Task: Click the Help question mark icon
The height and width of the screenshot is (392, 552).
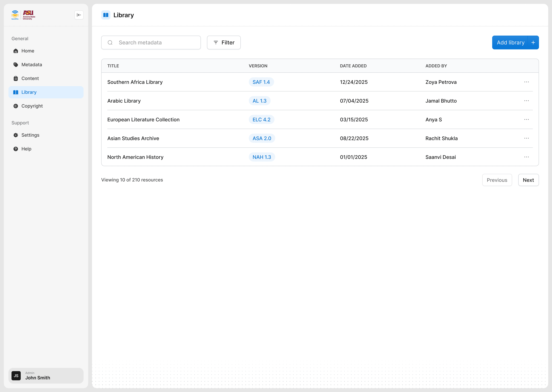Action: click(x=16, y=149)
